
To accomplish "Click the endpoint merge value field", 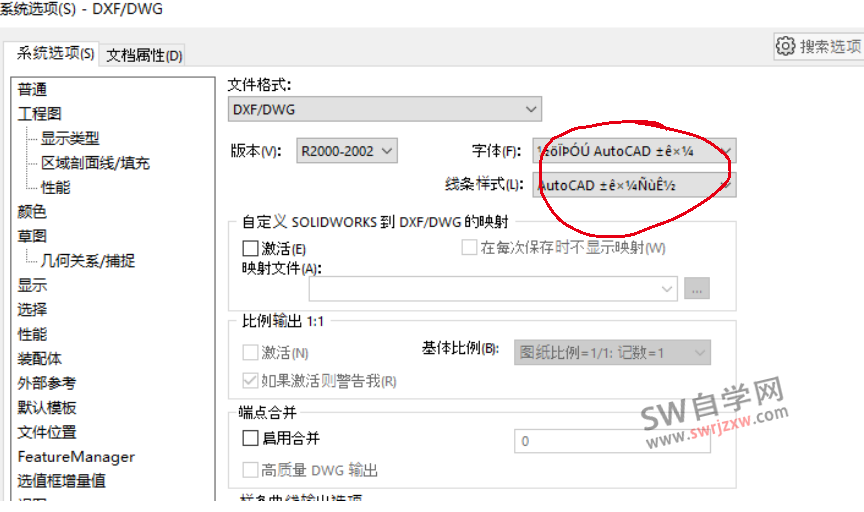I will pyautogui.click(x=611, y=441).
